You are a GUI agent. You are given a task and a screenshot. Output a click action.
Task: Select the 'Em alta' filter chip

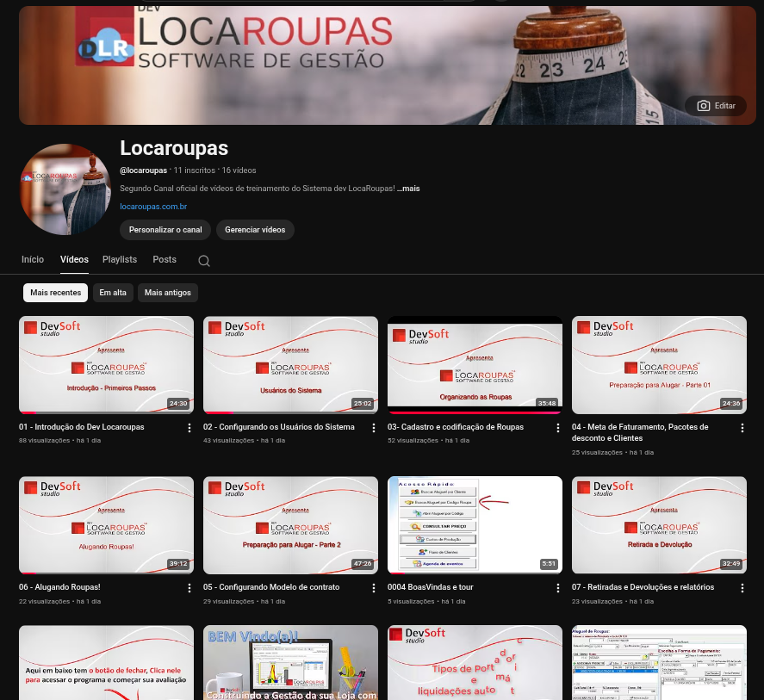[x=113, y=293]
